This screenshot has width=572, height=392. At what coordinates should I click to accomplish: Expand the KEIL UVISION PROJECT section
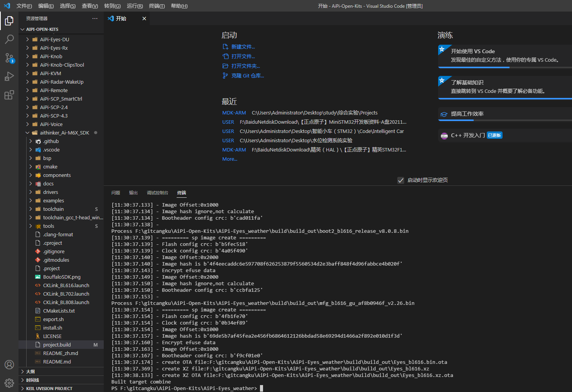(22, 389)
